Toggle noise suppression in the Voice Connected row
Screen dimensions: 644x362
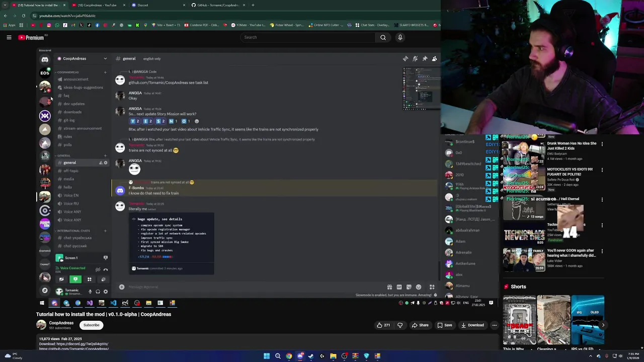tap(98, 269)
